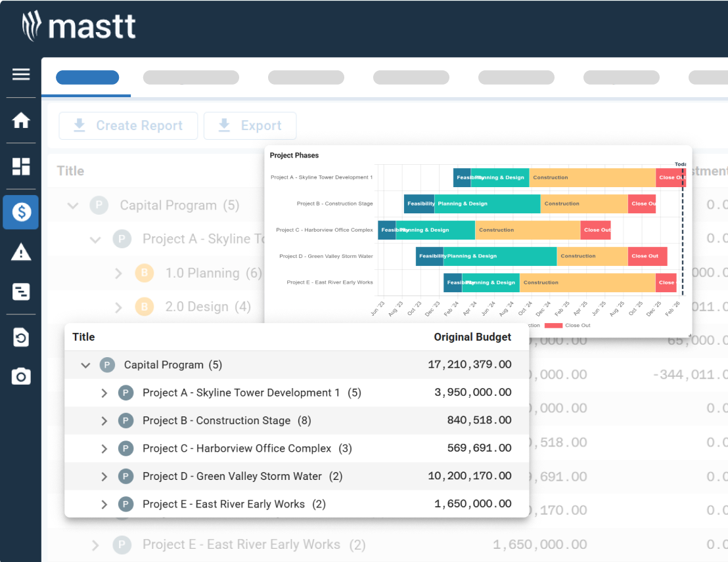Image resolution: width=728 pixels, height=562 pixels.
Task: Switch to the active blue tab
Action: [87, 77]
